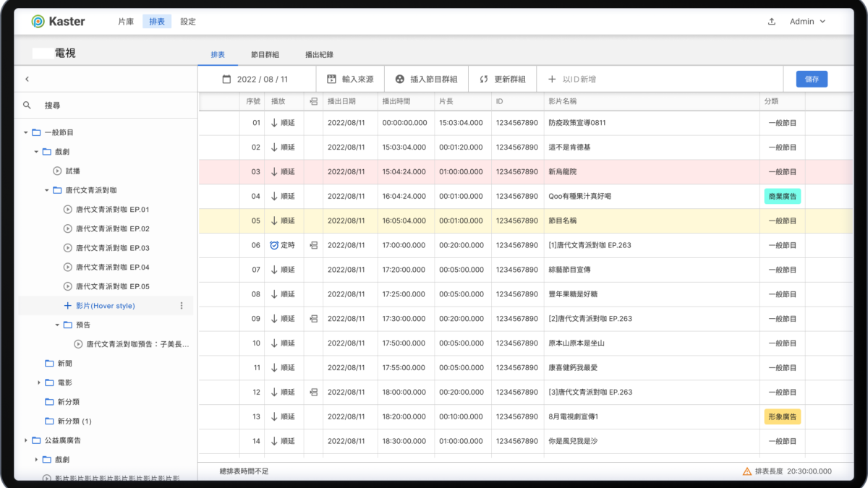This screenshot has width=868, height=488.
Task: Switch to the 節目群組 tab
Action: click(265, 55)
